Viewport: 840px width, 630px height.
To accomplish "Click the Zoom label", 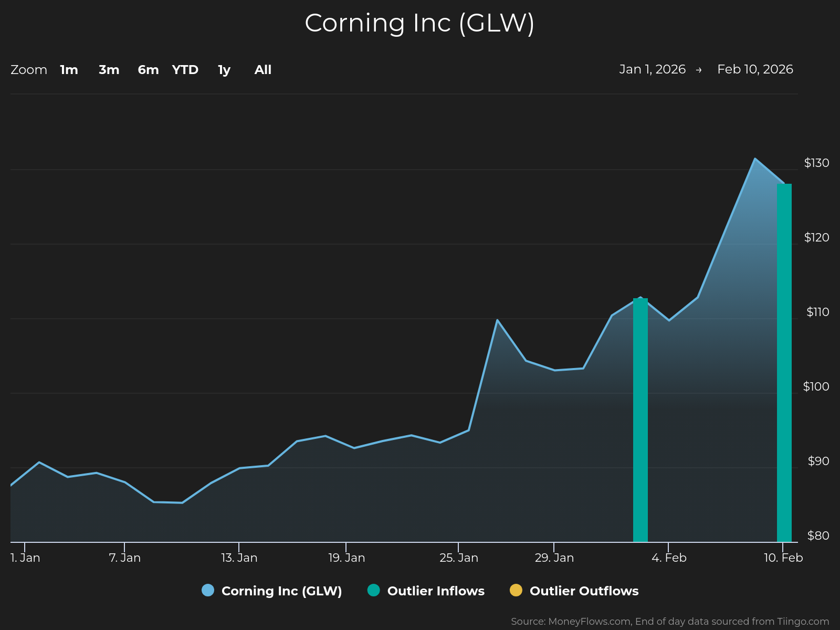I will (x=29, y=70).
